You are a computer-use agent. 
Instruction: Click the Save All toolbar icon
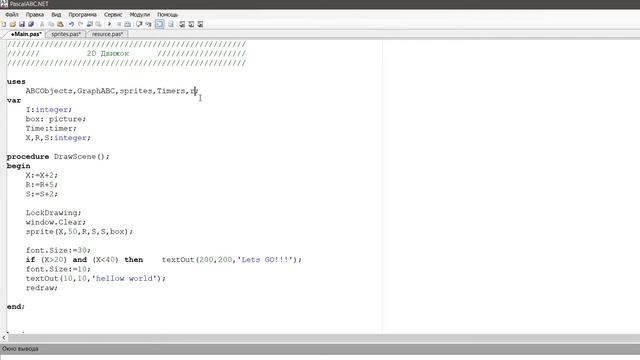pyautogui.click(x=31, y=24)
